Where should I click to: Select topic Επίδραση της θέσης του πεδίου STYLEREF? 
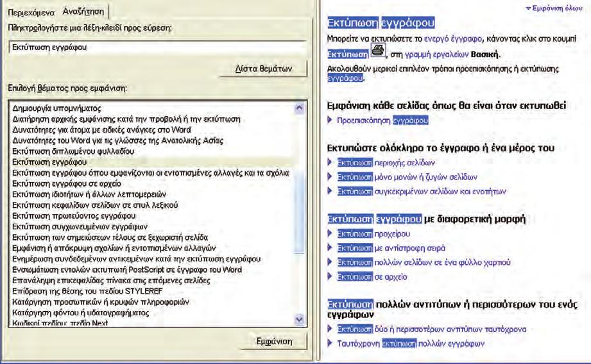click(x=87, y=292)
